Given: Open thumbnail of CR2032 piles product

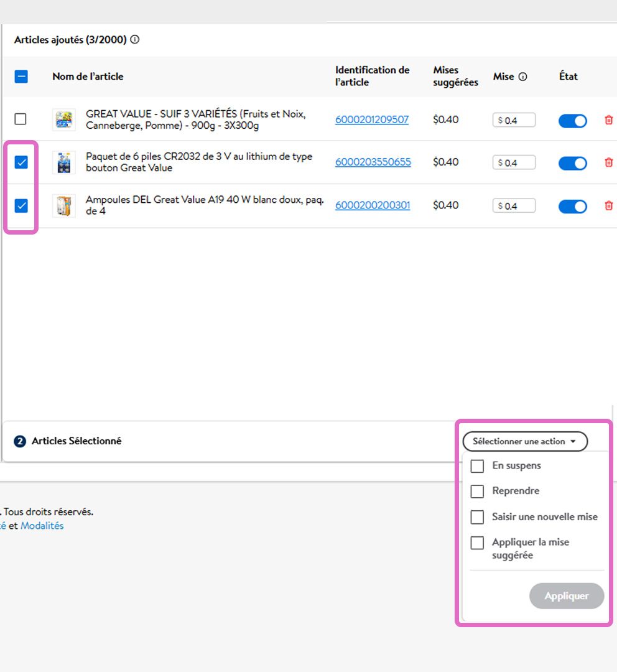Looking at the screenshot, I should click(x=64, y=162).
